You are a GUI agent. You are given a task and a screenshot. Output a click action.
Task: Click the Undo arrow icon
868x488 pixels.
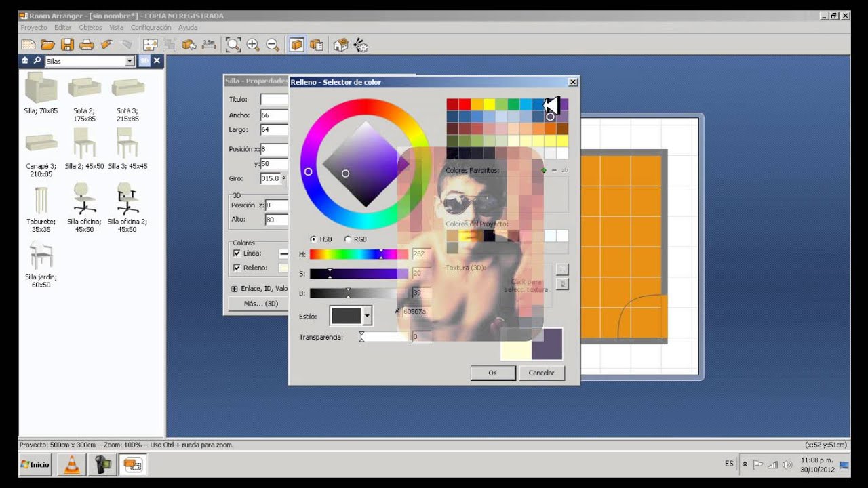(106, 45)
